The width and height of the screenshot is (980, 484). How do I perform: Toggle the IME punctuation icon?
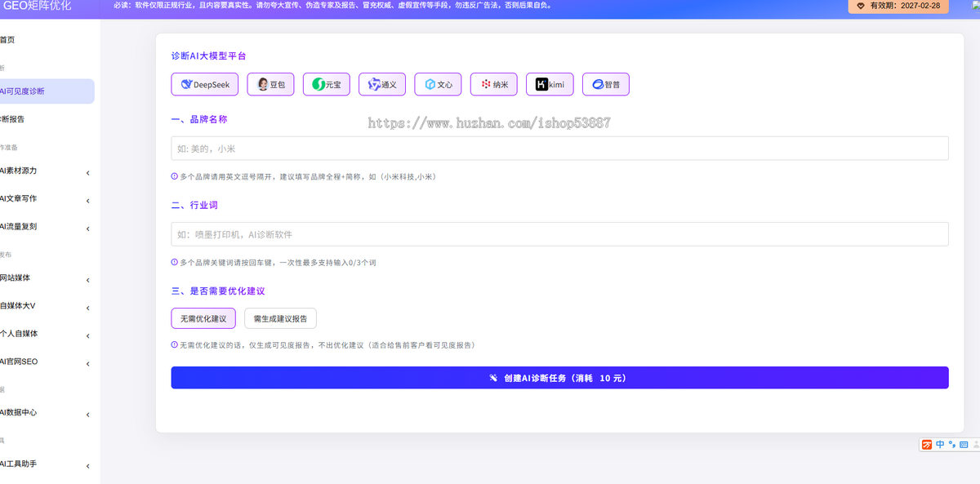coord(951,445)
